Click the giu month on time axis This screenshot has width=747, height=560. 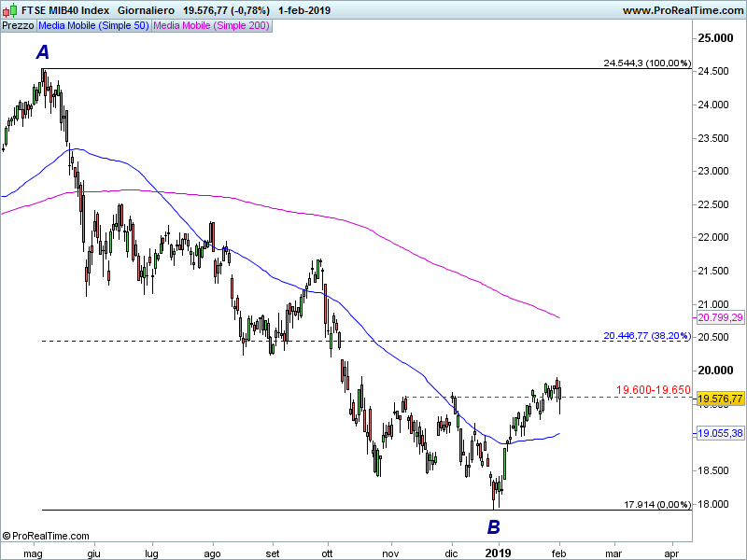(x=94, y=553)
